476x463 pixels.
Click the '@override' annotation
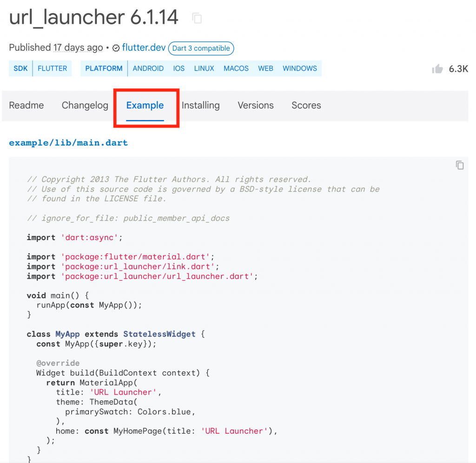click(58, 363)
